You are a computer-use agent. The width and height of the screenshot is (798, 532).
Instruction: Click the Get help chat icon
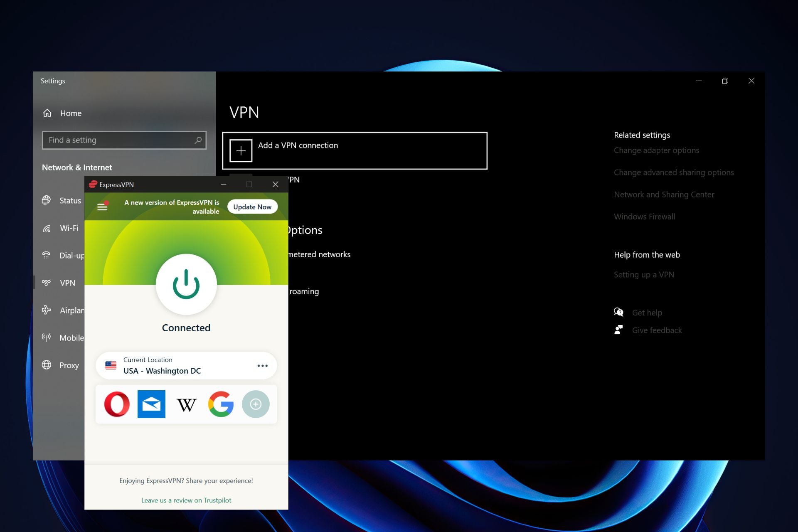coord(618,312)
